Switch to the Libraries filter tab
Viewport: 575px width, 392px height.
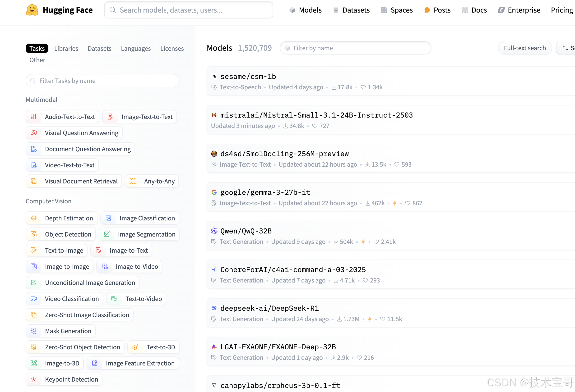[66, 48]
